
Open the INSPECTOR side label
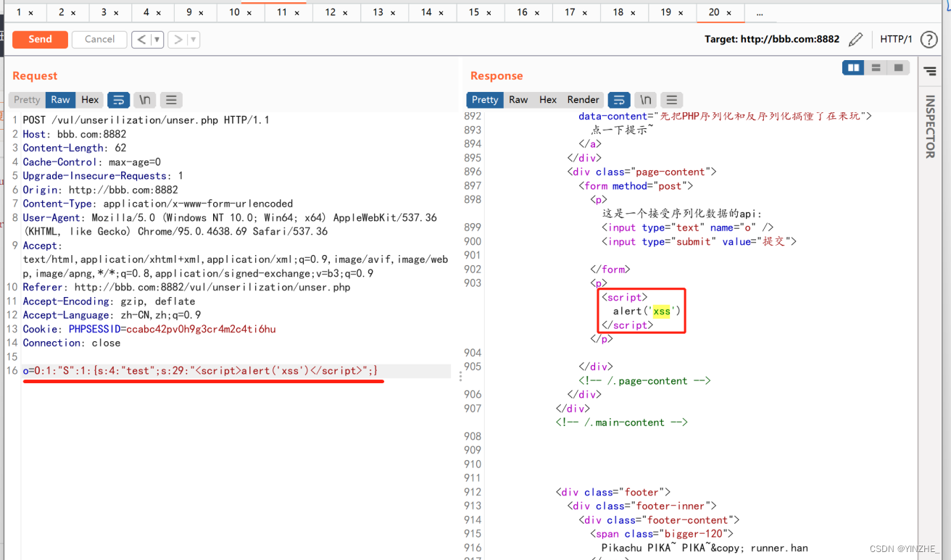click(930, 127)
